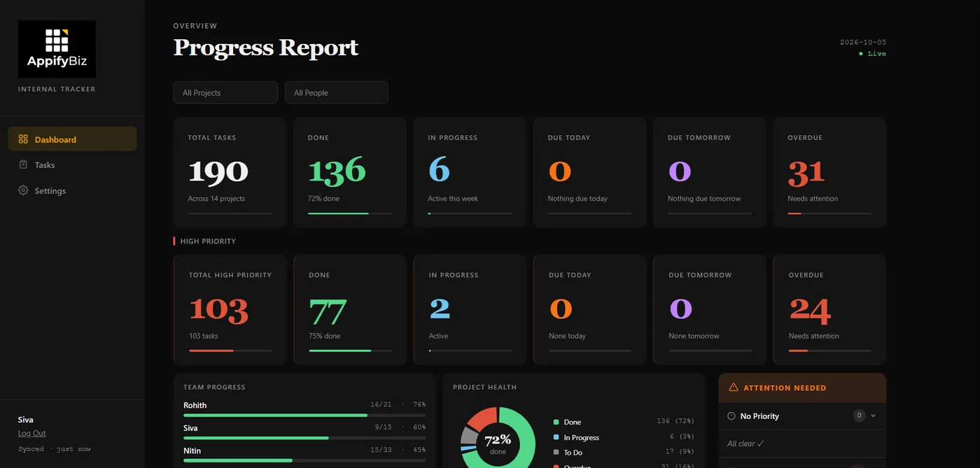Click Siva's 9/15 · 60% value
This screenshot has height=468, width=980.
click(400, 427)
